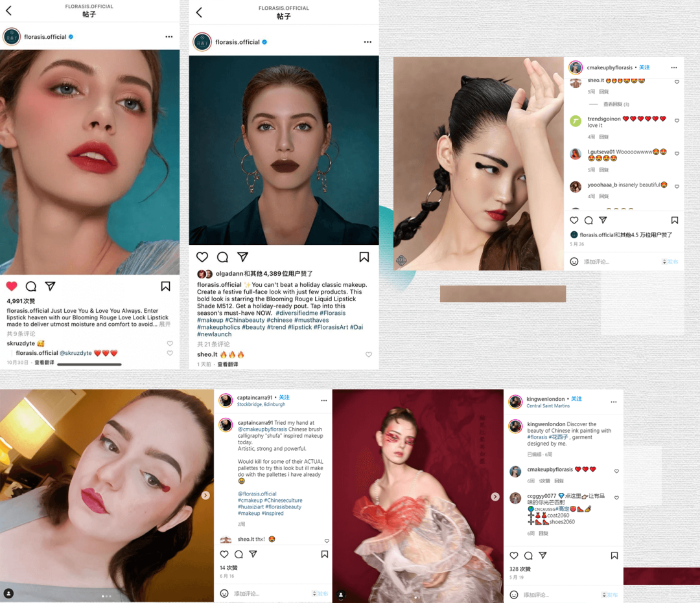
Task: Like the sheo.lt thx! comment
Action: point(327,541)
